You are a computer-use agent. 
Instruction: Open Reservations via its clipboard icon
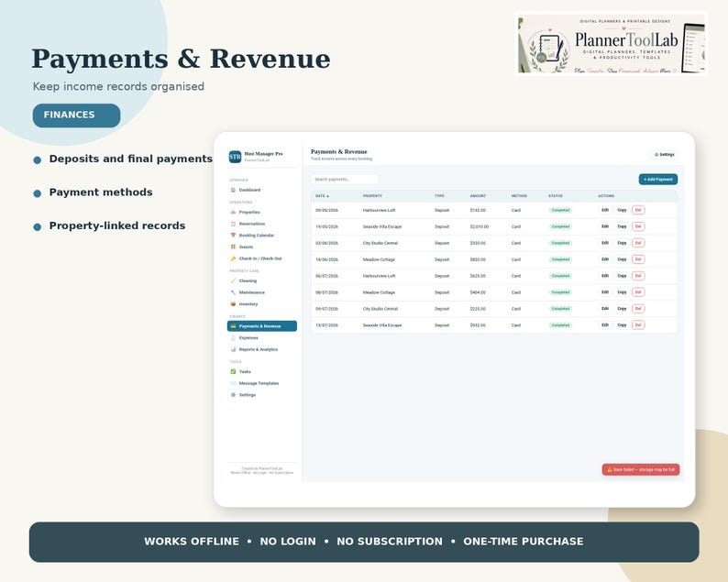(x=233, y=224)
